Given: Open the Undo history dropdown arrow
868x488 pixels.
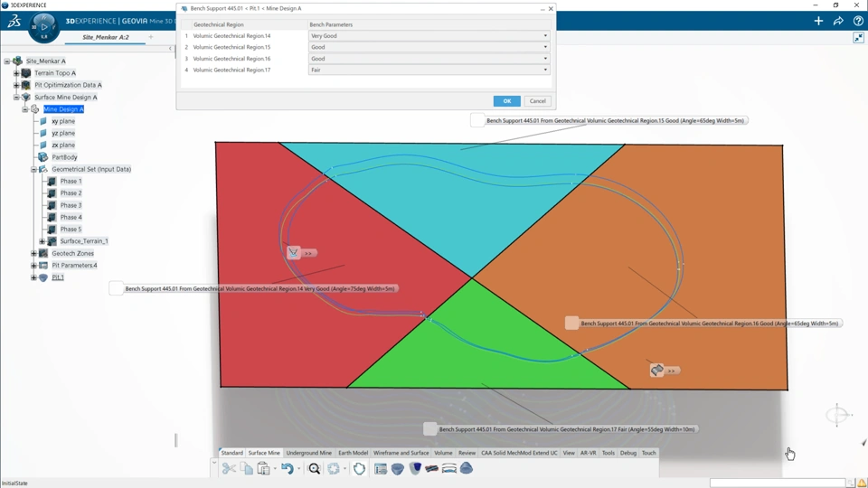Looking at the screenshot, I should (299, 469).
